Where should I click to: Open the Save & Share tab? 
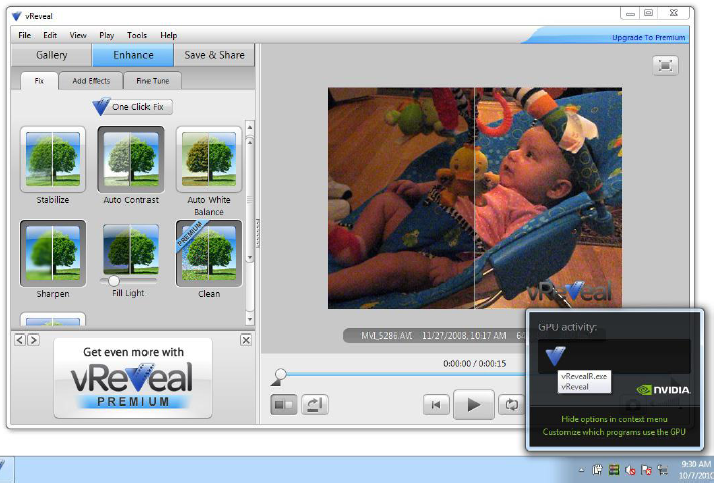point(214,55)
